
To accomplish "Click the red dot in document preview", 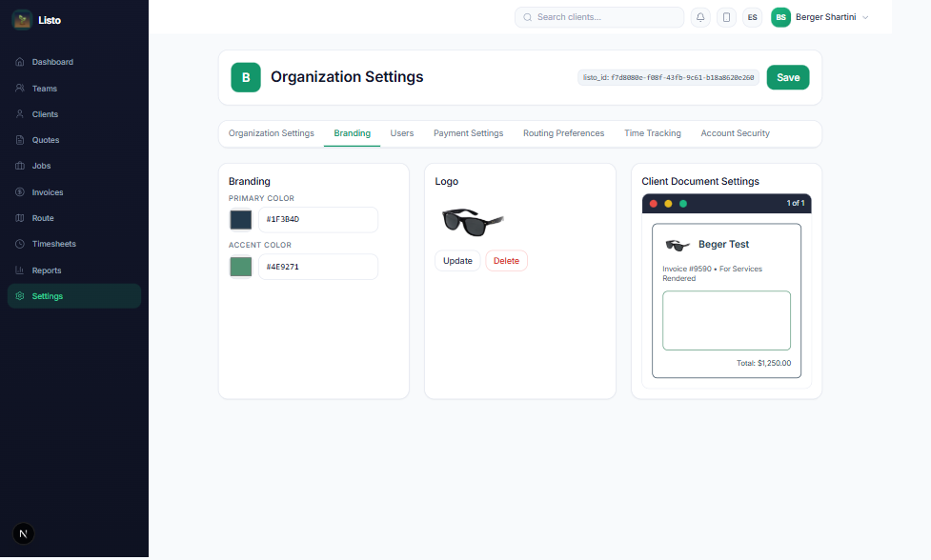I will click(x=653, y=204).
